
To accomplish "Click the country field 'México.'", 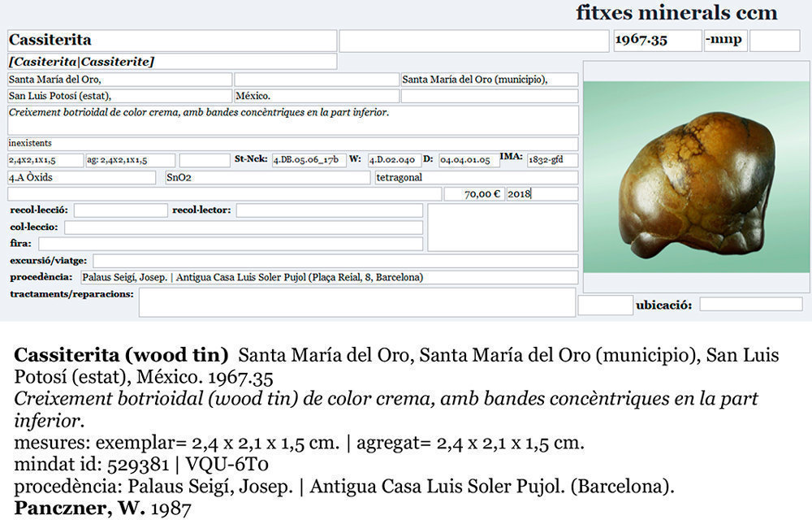I will point(317,96).
